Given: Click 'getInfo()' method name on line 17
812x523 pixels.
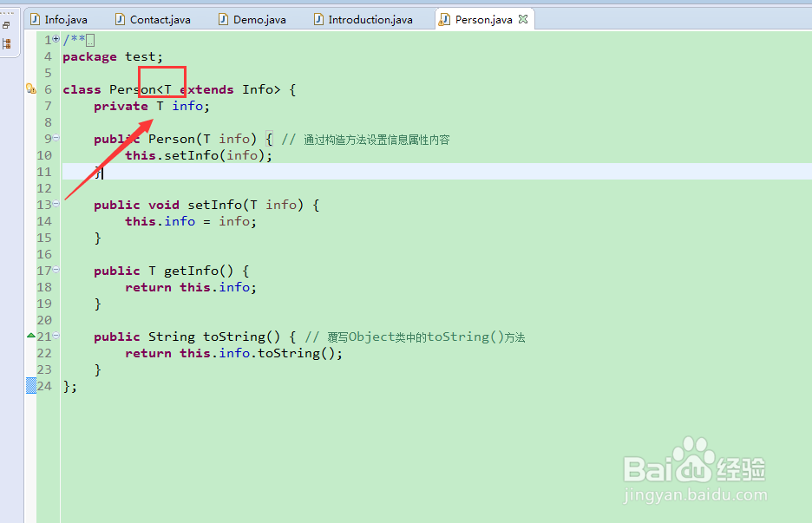Looking at the screenshot, I should pyautogui.click(x=199, y=271).
